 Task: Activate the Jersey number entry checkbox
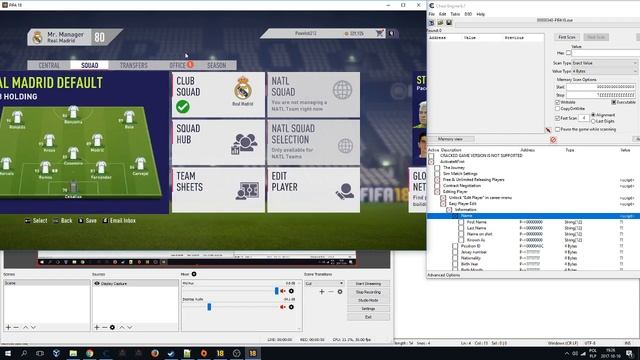click(455, 252)
